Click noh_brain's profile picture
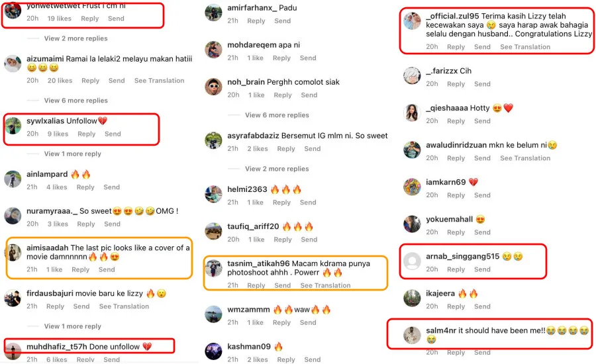The height and width of the screenshot is (364, 596). tap(213, 87)
